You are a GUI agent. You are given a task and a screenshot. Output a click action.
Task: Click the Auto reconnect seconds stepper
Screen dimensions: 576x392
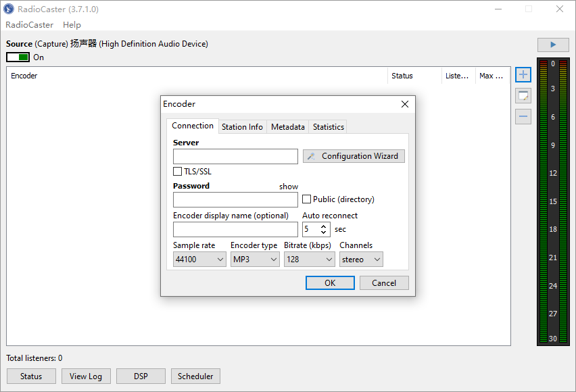click(x=323, y=229)
